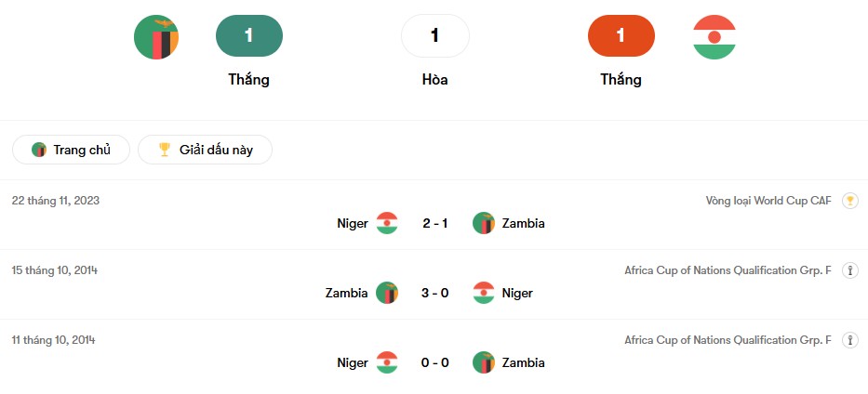The width and height of the screenshot is (868, 394).
Task: Click Zambia flag in the 3 - 0 match
Action: point(387,293)
